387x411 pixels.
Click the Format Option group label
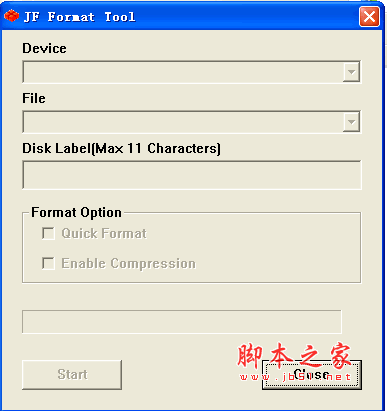pyautogui.click(x=76, y=213)
